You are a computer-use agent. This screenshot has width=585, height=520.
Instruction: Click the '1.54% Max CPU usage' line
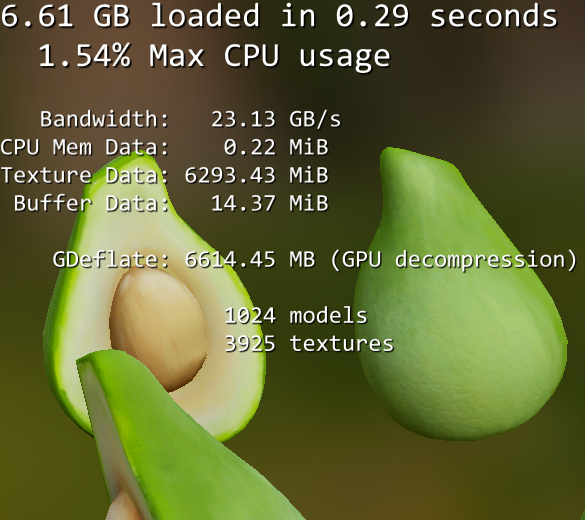[215, 56]
